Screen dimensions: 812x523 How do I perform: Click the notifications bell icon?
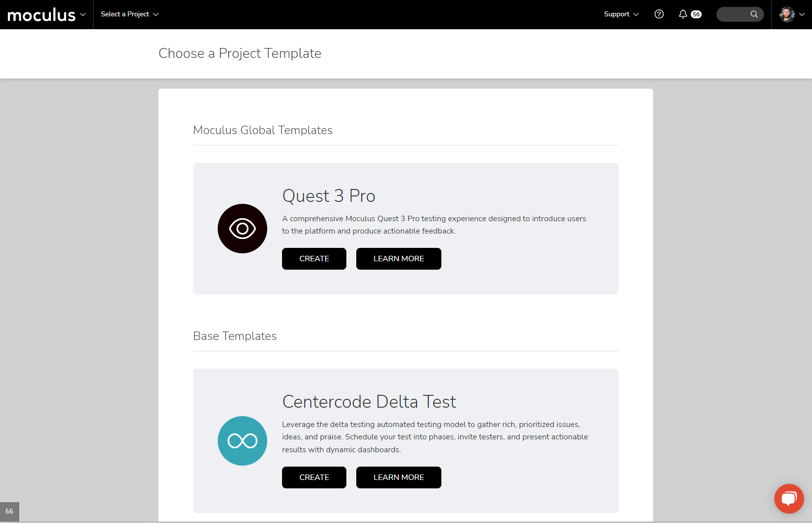[x=683, y=14]
